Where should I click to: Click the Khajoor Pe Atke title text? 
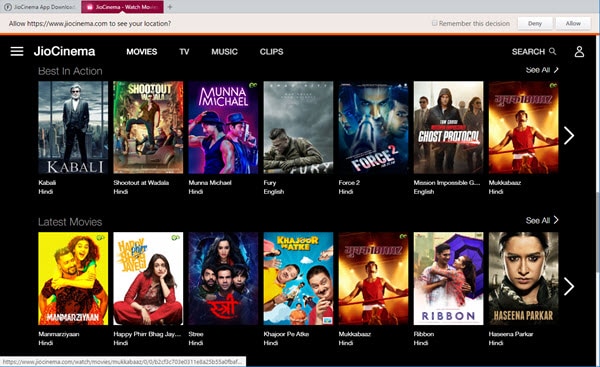286,334
